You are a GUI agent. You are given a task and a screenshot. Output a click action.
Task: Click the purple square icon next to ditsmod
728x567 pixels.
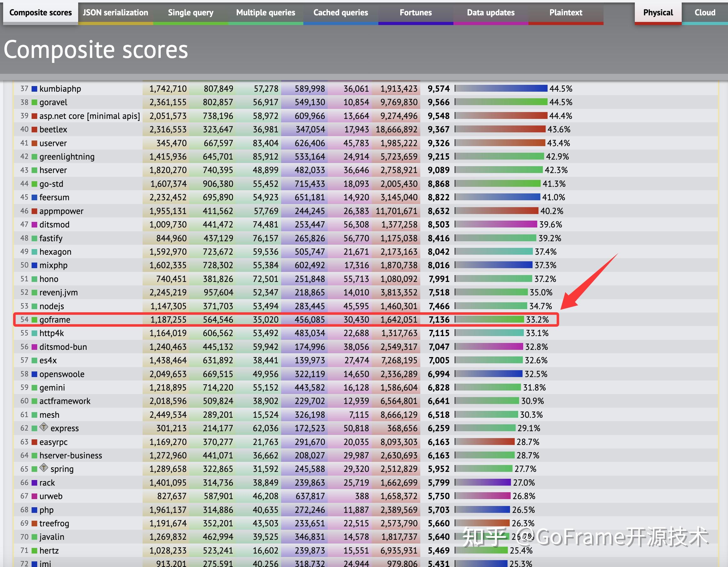34,224
